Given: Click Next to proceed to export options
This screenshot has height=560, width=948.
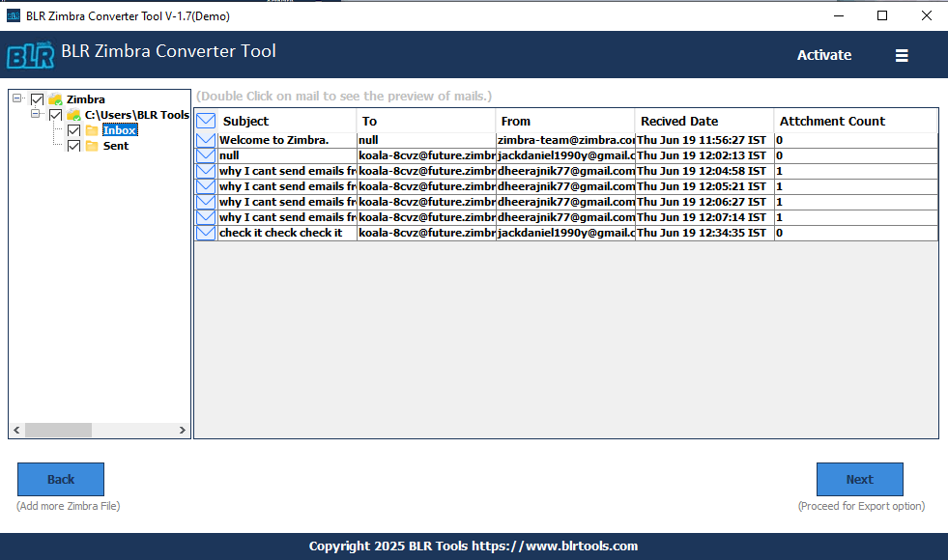Looking at the screenshot, I should pyautogui.click(x=859, y=479).
